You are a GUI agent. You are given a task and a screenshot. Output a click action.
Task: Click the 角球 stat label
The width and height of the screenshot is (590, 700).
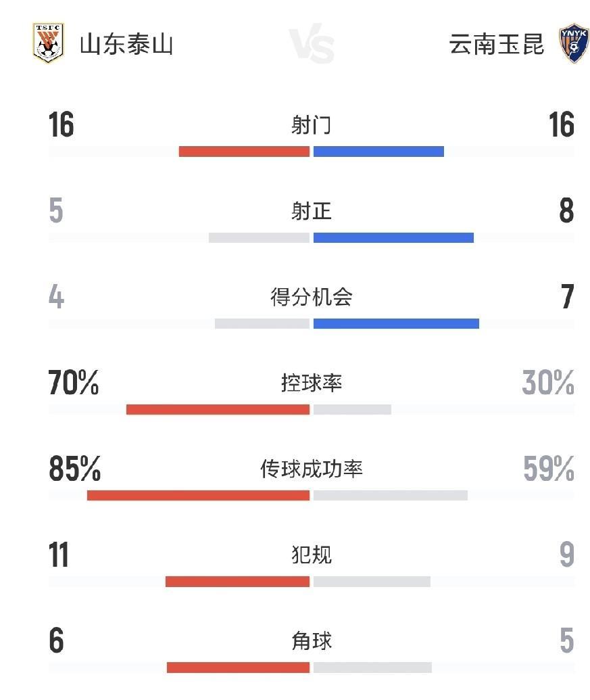(312, 640)
